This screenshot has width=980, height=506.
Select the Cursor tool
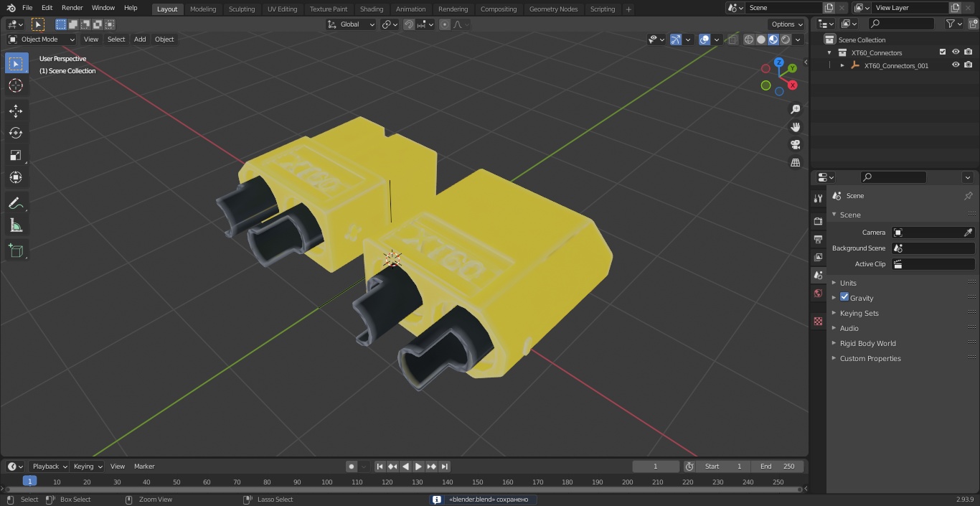point(16,86)
